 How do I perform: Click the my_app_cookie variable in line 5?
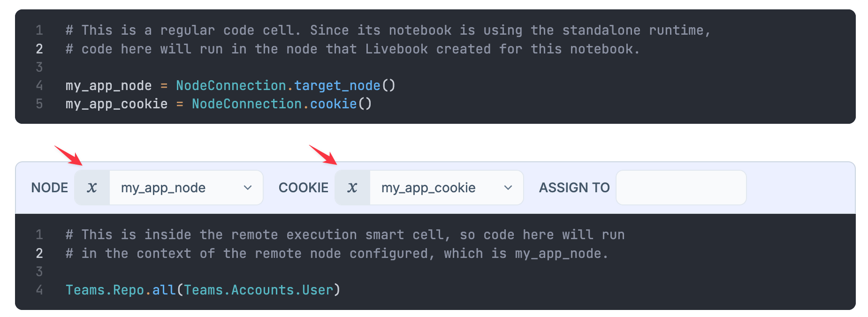pyautogui.click(x=116, y=104)
